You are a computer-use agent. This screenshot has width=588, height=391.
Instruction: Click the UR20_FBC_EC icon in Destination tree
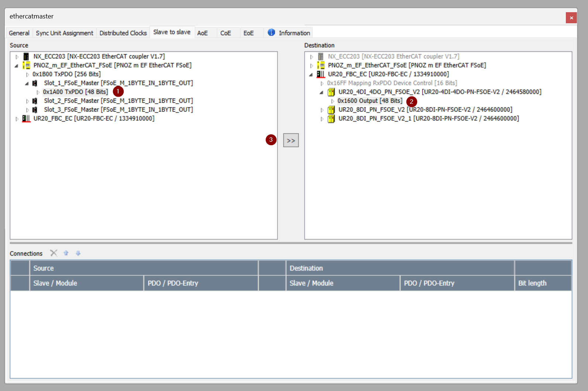pyautogui.click(x=321, y=74)
